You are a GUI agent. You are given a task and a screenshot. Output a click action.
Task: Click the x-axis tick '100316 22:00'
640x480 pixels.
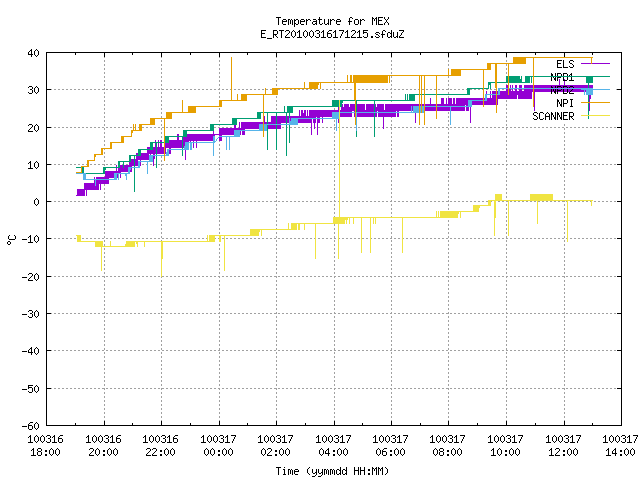point(161,446)
